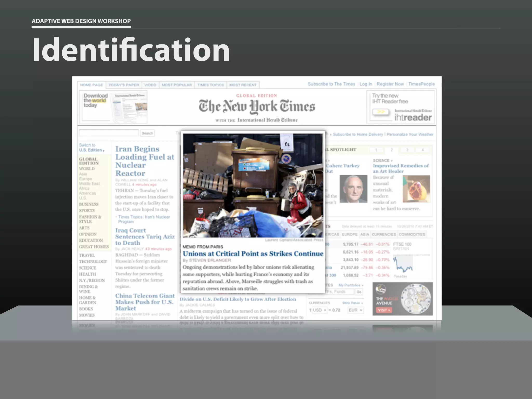Open Unions at Critical Point headline
532x399 pixels.
tap(253, 254)
